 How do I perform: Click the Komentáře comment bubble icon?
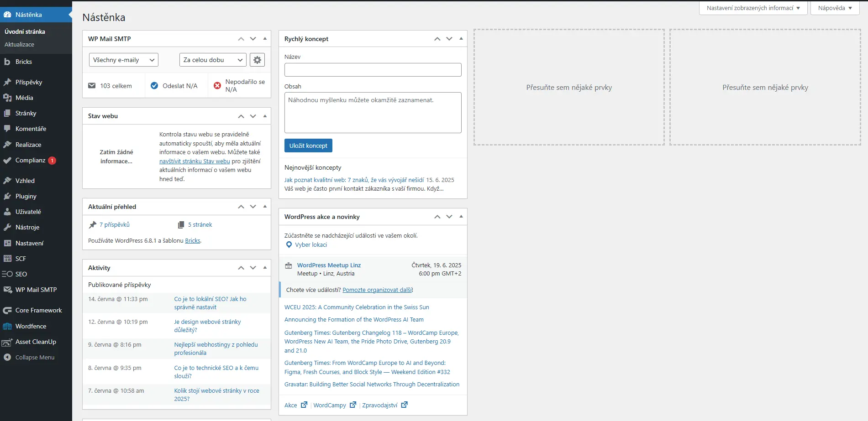pyautogui.click(x=7, y=129)
